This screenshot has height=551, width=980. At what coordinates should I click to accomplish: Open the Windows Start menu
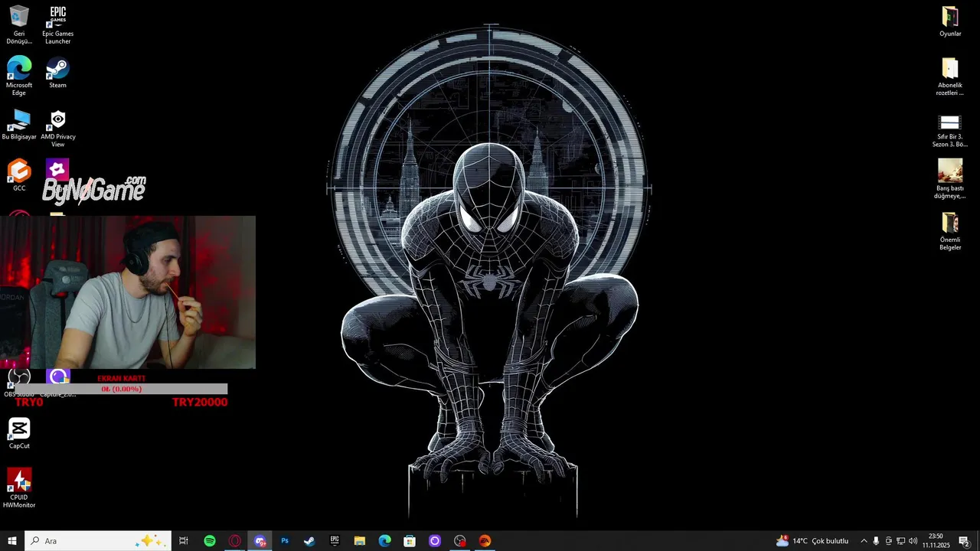tap(12, 541)
